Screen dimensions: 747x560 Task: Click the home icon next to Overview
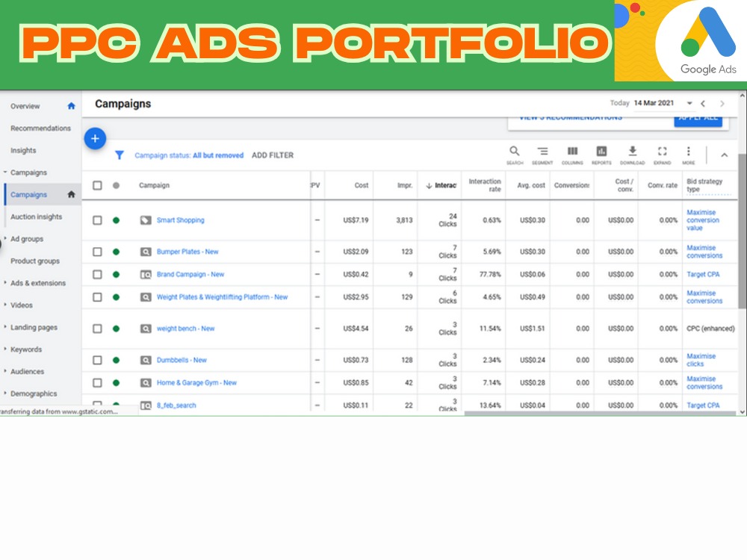(x=71, y=106)
